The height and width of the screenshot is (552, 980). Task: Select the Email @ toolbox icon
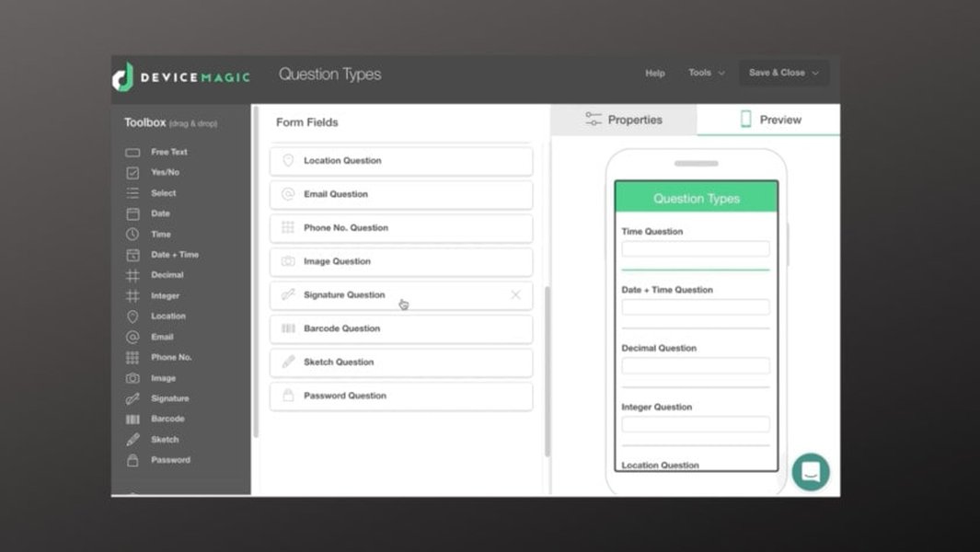coord(133,337)
